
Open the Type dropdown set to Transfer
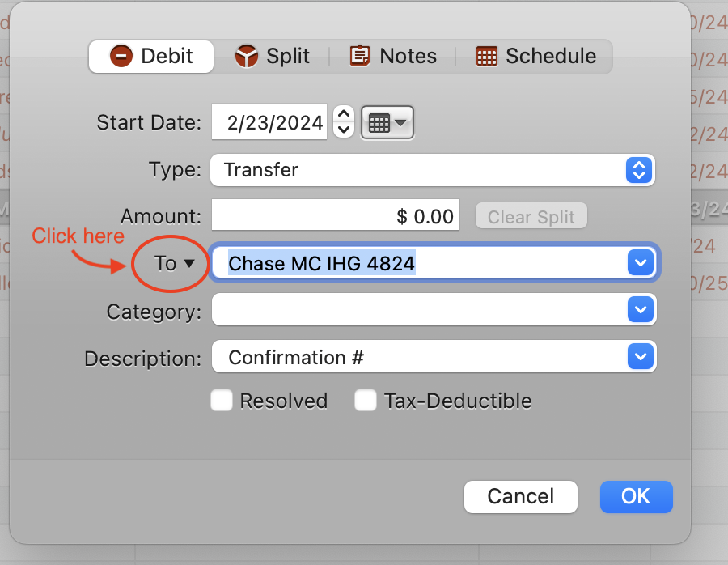(433, 170)
